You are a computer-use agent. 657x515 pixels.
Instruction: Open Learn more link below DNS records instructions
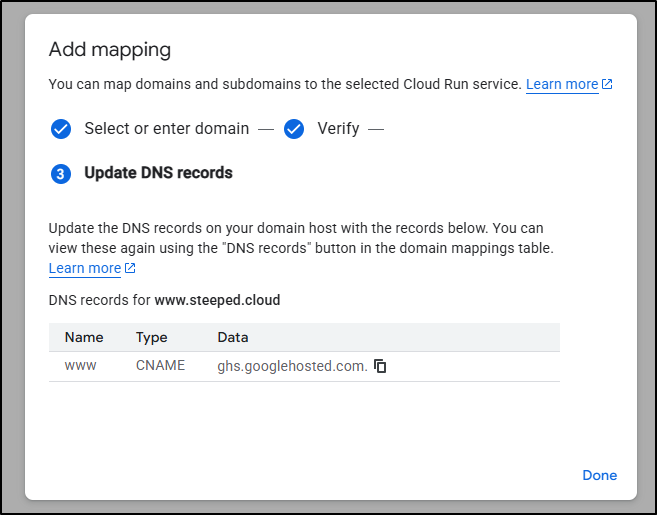click(85, 268)
